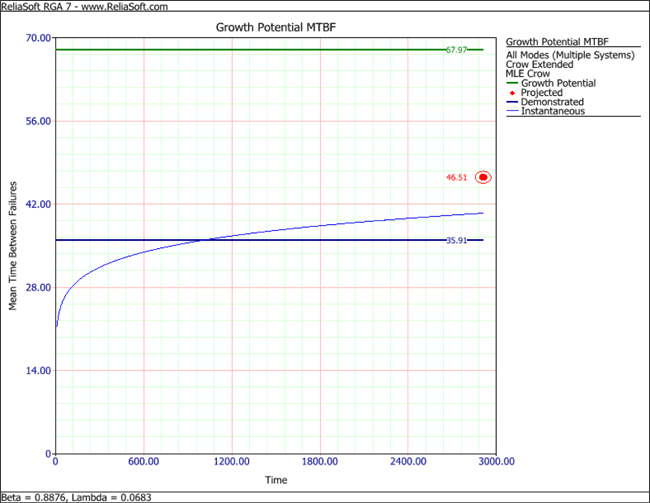Click the 46.51 projected value label
Image resolution: width=650 pixels, height=503 pixels.
pyautogui.click(x=457, y=178)
